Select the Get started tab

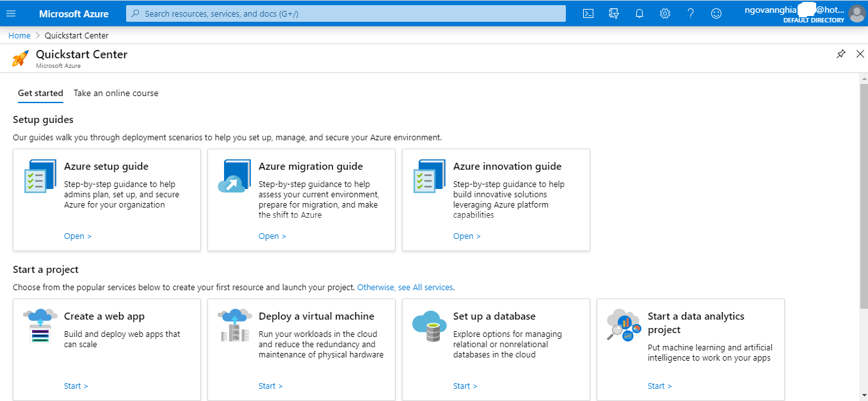[40, 93]
